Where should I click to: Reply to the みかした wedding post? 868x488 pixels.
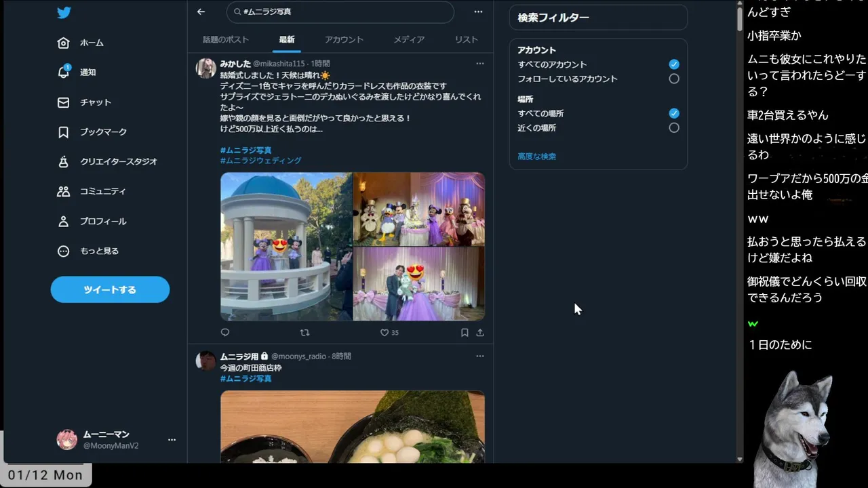coord(225,332)
